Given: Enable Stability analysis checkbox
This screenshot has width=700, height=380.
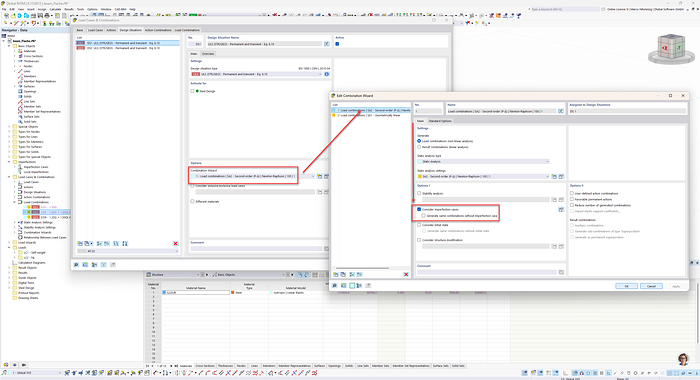Looking at the screenshot, I should click(x=419, y=193).
